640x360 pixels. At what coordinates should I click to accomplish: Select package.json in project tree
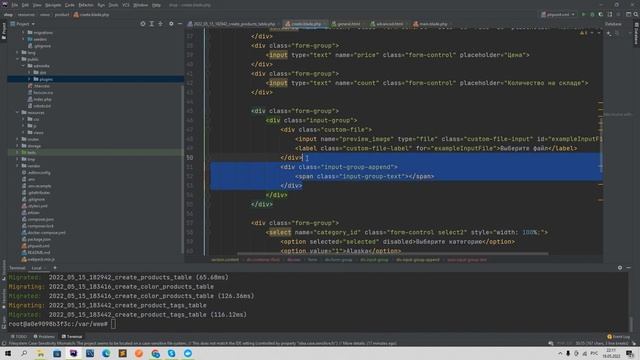tap(36, 239)
